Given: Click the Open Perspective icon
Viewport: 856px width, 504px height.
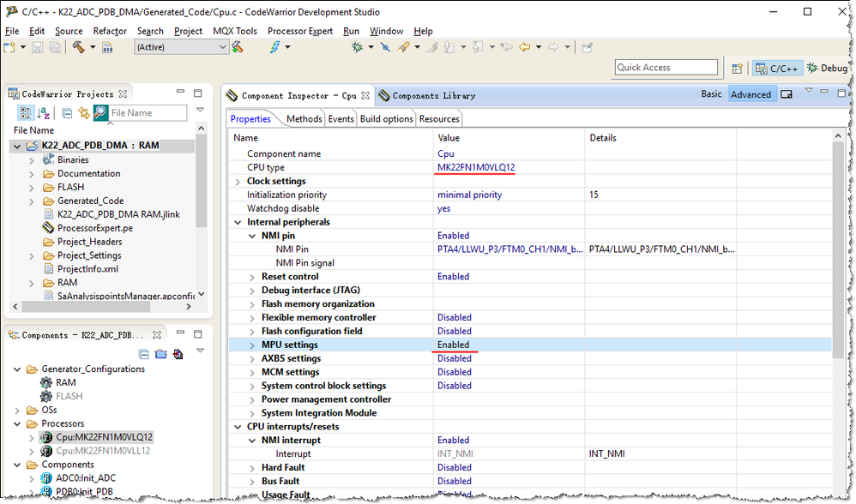Looking at the screenshot, I should 737,69.
